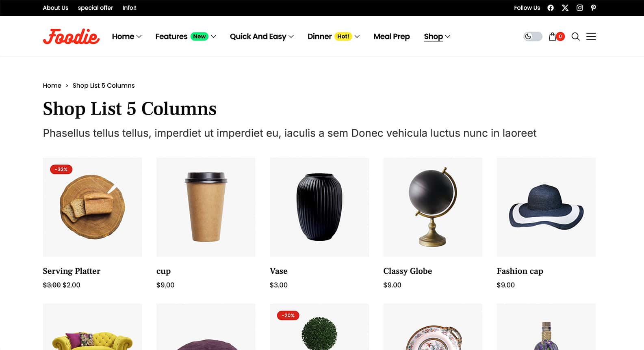
Task: Open the Classy Globe product thumbnail
Action: tap(433, 207)
